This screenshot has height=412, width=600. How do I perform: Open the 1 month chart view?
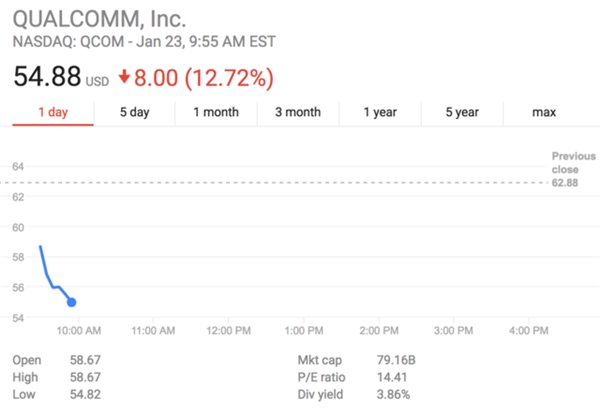click(216, 112)
